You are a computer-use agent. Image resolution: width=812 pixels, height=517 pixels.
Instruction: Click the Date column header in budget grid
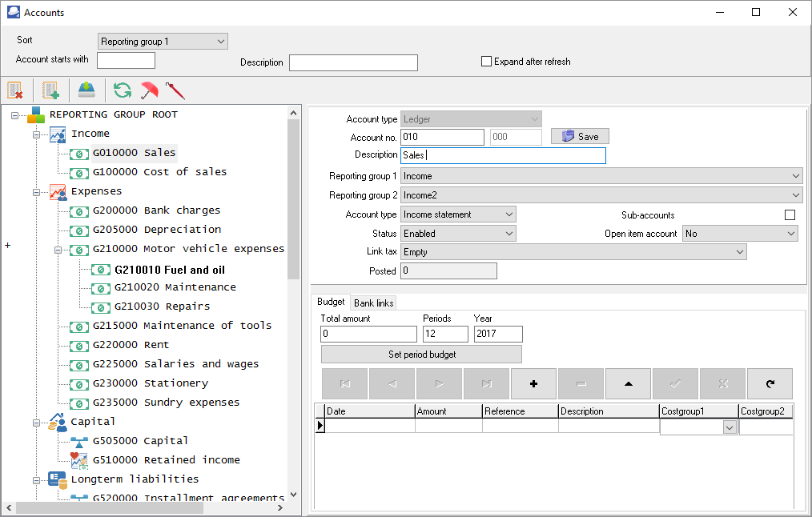(x=370, y=411)
